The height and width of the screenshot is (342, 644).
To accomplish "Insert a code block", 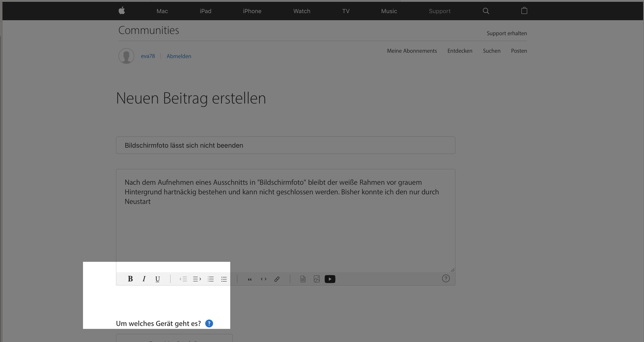I will (x=263, y=279).
